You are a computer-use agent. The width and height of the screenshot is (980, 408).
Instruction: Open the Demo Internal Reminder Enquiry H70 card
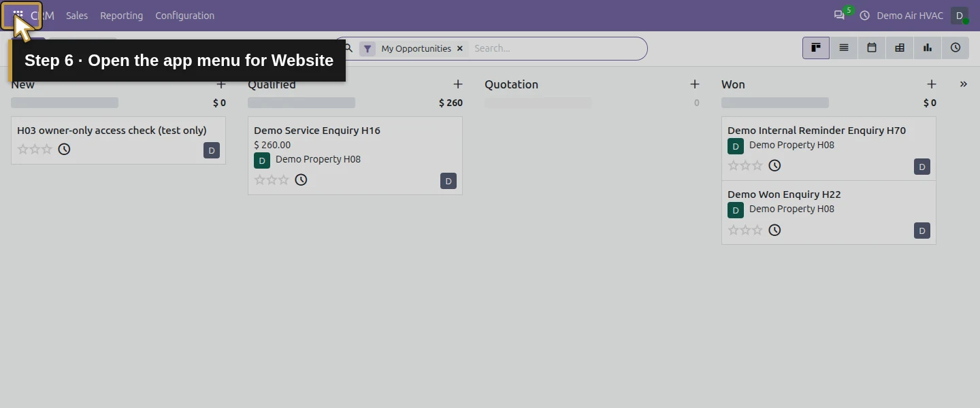point(829,148)
